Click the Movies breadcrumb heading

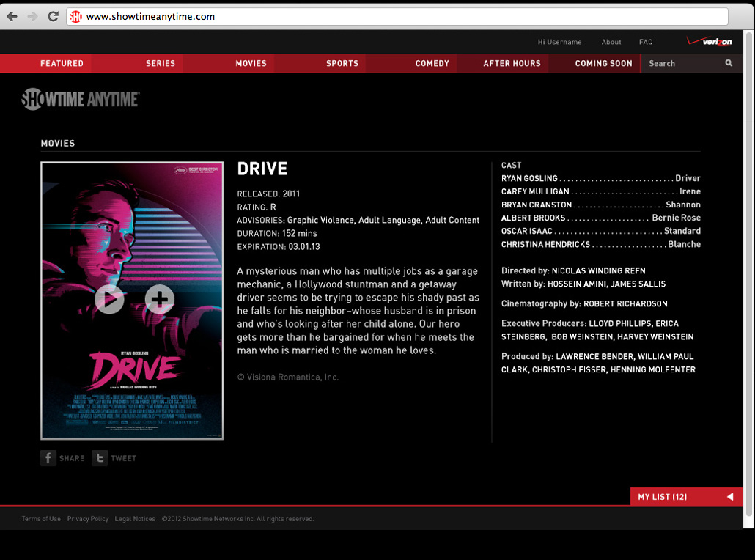point(58,143)
